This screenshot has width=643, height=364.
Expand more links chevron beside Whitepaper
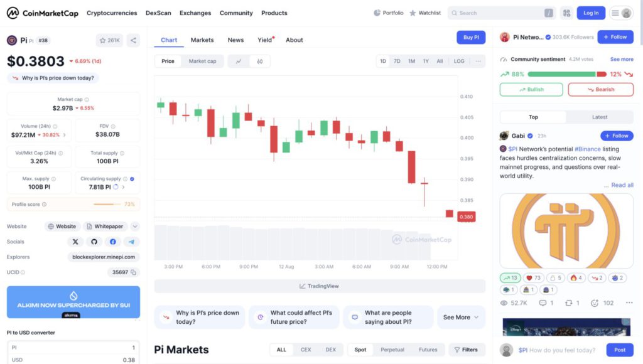pyautogui.click(x=135, y=227)
